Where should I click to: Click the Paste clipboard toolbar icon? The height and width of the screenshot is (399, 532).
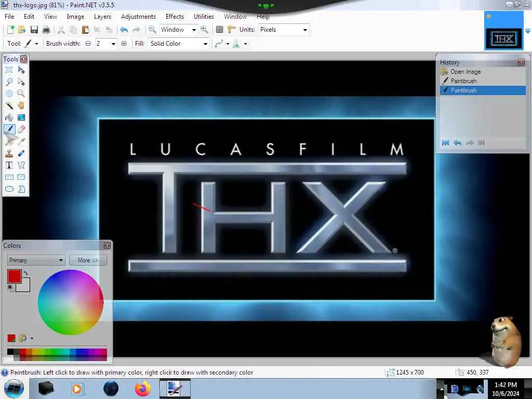(86, 30)
